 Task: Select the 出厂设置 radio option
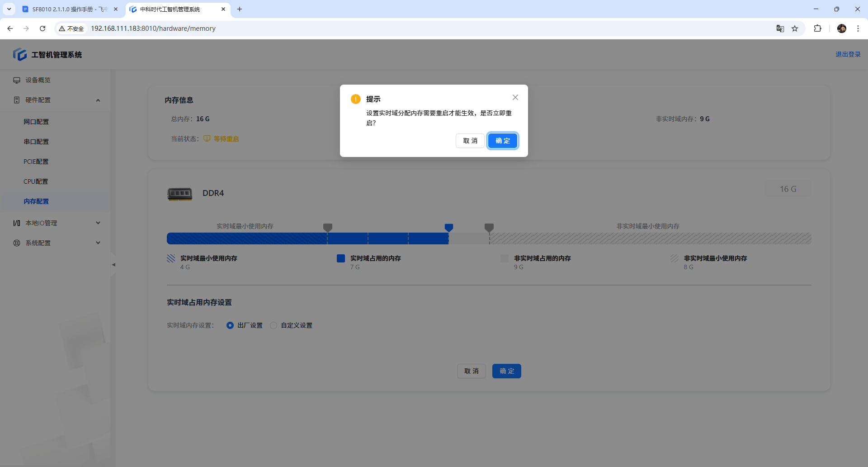coord(230,325)
